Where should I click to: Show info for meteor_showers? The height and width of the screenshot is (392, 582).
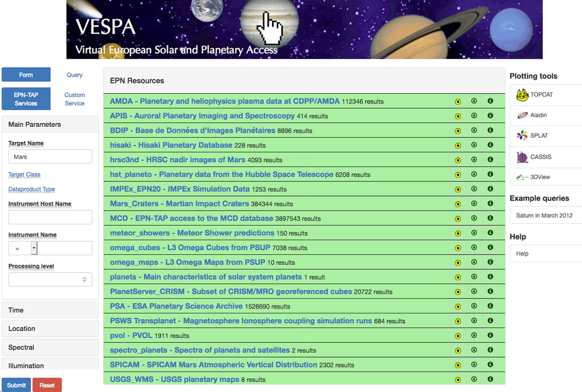pyautogui.click(x=490, y=232)
